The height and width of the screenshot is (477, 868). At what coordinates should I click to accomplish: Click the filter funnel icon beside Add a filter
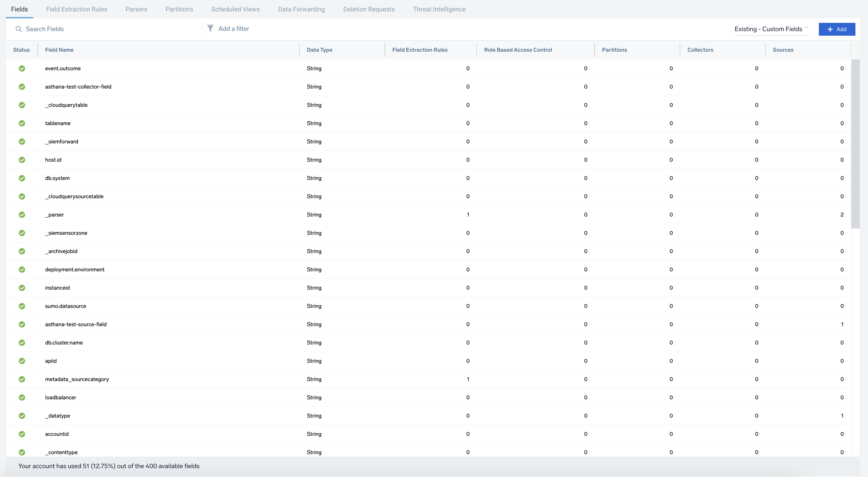tap(211, 29)
